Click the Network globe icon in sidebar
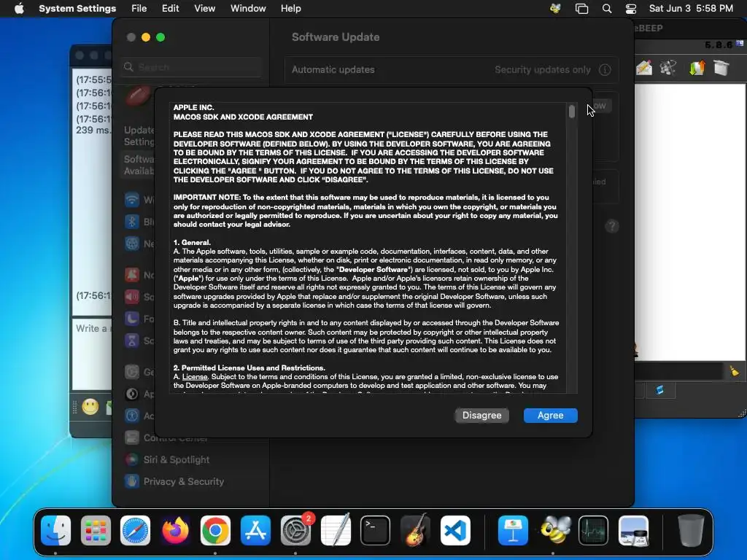This screenshot has width=747, height=560. [x=132, y=244]
